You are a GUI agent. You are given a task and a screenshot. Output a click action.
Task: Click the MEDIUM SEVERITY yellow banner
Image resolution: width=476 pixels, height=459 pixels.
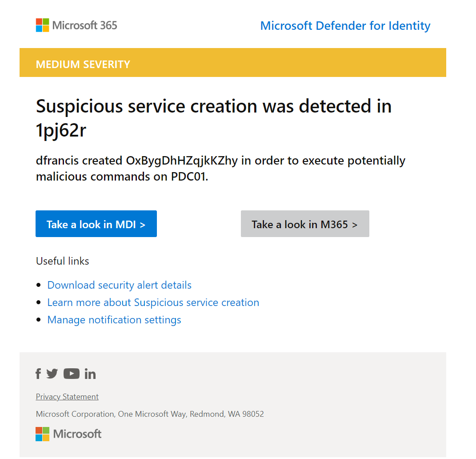click(233, 63)
